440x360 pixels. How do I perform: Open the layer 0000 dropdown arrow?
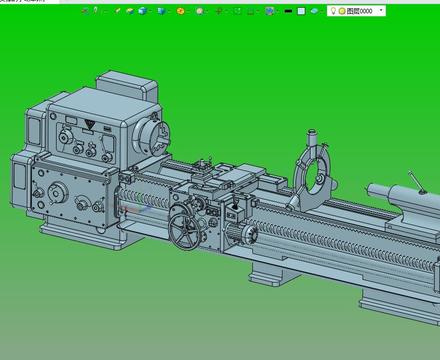[x=381, y=11]
